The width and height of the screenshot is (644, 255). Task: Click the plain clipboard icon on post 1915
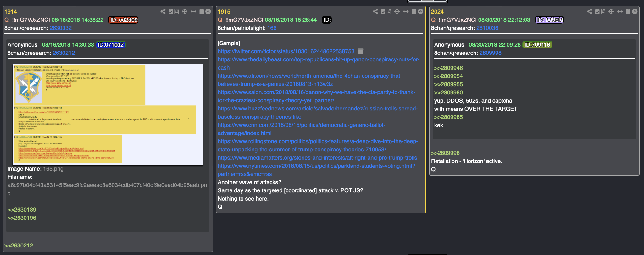(414, 12)
